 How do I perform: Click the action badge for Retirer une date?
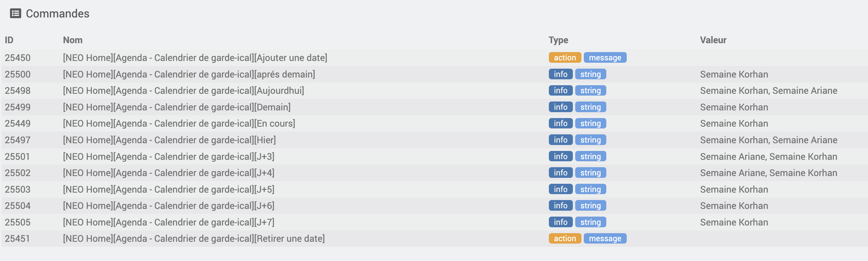pyautogui.click(x=565, y=239)
